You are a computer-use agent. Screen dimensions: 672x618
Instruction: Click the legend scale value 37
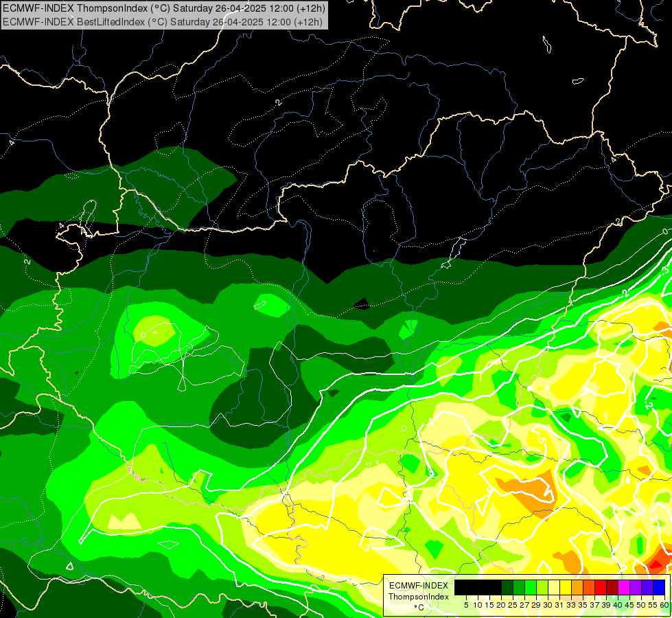(x=595, y=605)
